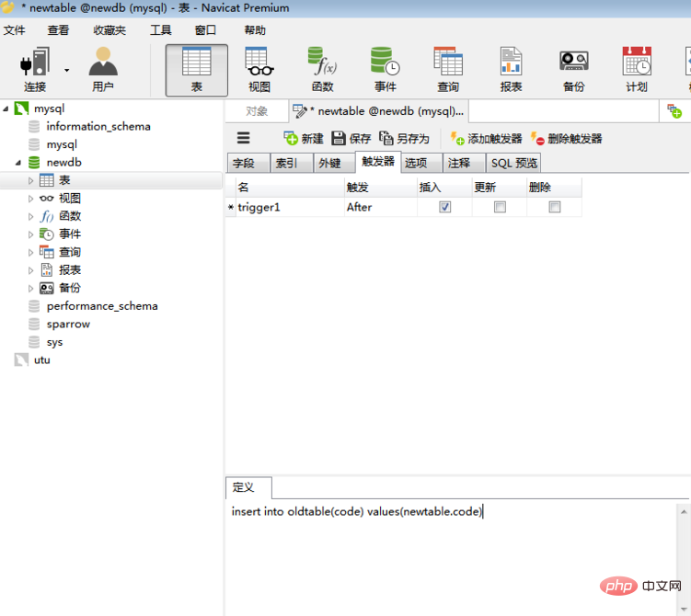Viewport: 691px width, 616px height.
Task: Check the 更新 update checkbox for trigger1
Action: (500, 207)
